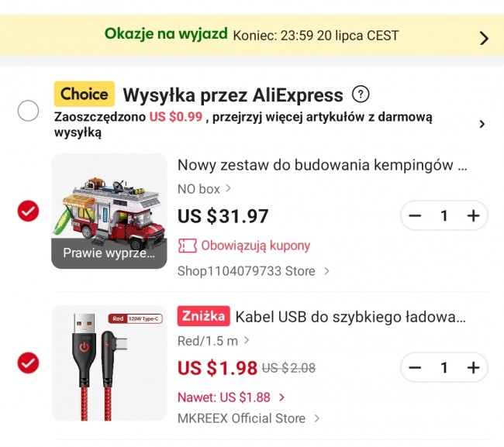Open the NO box variant selector

(x=204, y=188)
